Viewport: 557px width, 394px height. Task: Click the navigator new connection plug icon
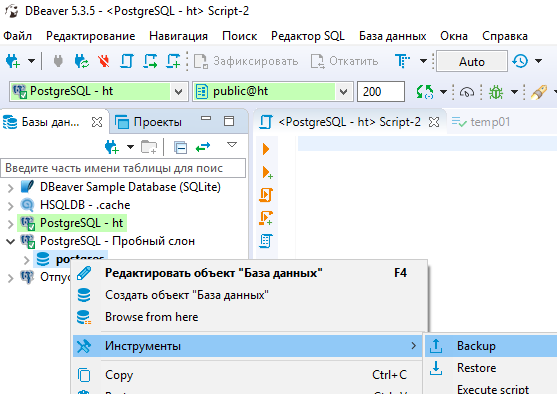pyautogui.click(x=112, y=147)
